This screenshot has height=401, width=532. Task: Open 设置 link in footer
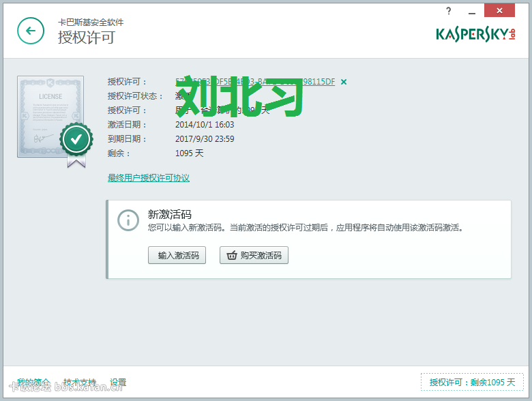(118, 383)
